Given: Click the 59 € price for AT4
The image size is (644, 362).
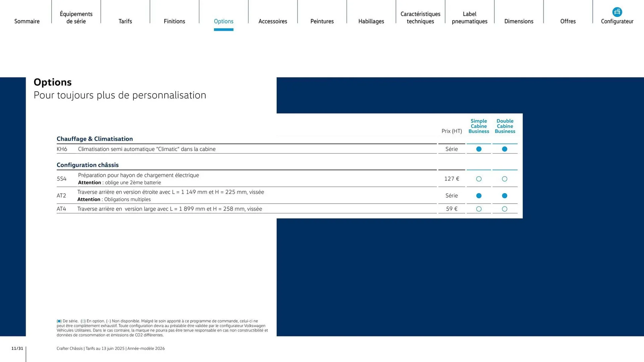Looking at the screenshot, I should [x=451, y=208].
